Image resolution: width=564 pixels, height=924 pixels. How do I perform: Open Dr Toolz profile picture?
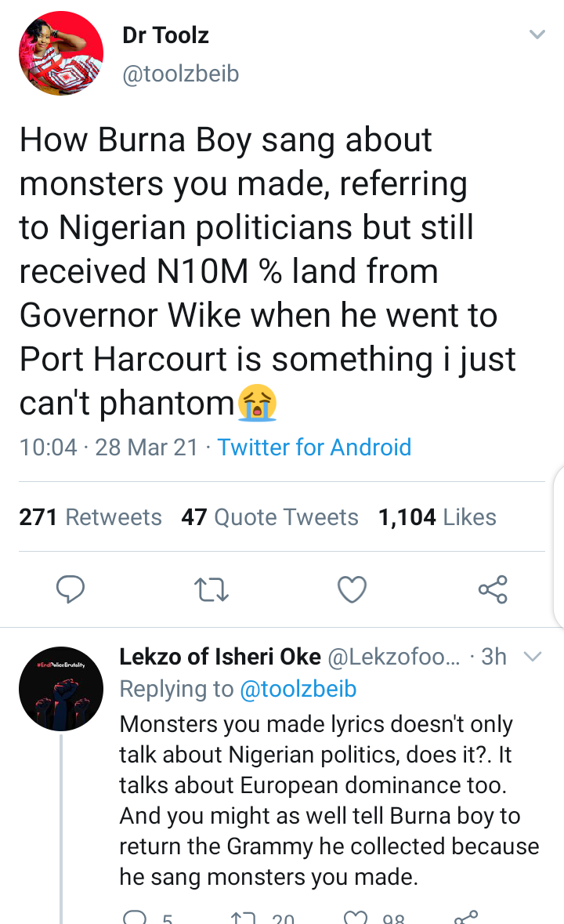pyautogui.click(x=61, y=54)
